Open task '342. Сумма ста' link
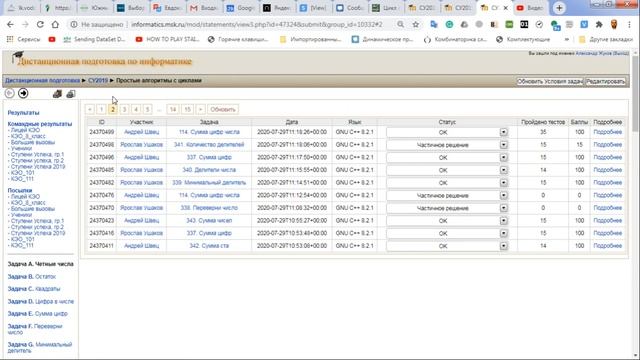Image resolution: width=640 pixels, height=360 pixels. click(209, 246)
